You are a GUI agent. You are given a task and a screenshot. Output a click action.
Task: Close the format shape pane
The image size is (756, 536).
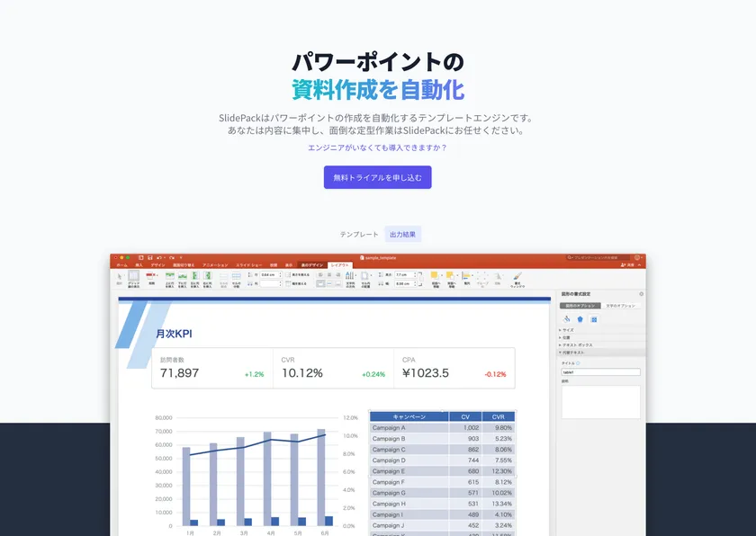pos(641,294)
